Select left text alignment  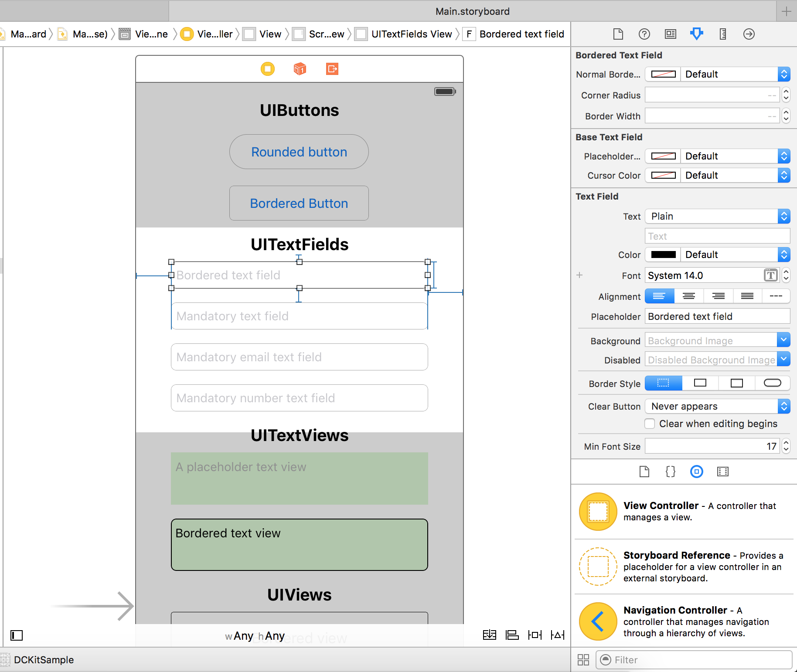[659, 296]
